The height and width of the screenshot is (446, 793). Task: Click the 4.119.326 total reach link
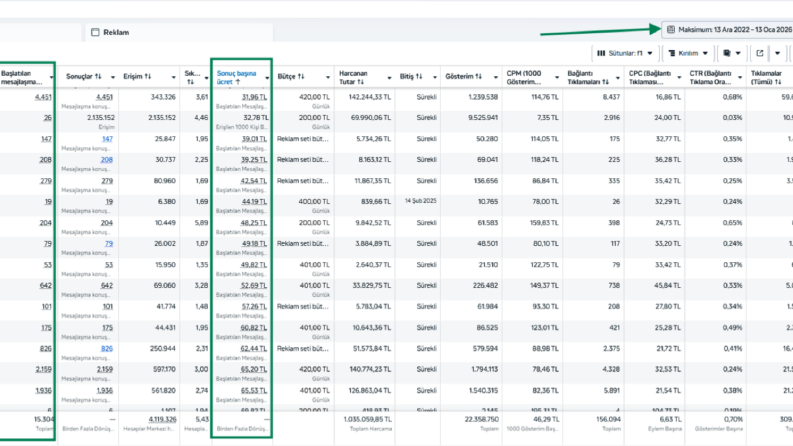(x=162, y=419)
